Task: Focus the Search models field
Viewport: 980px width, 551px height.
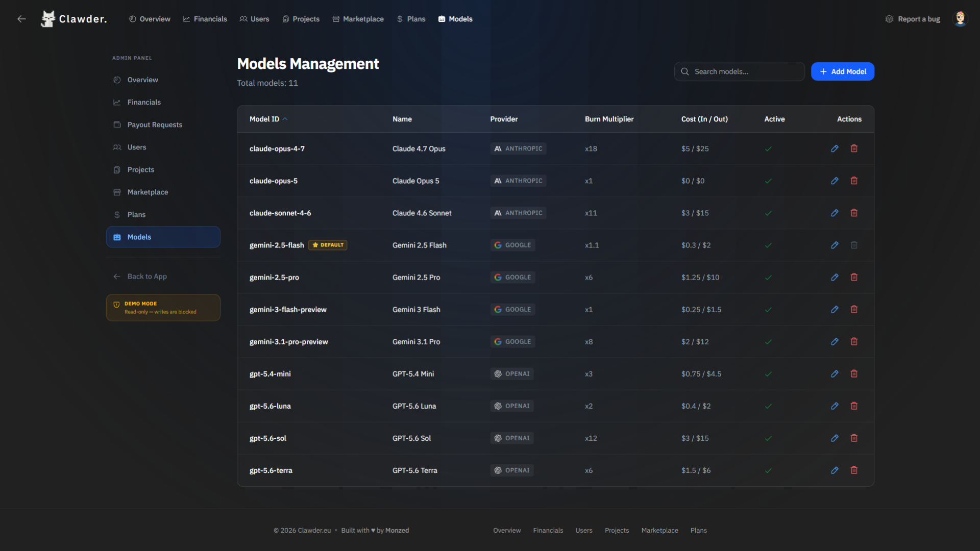Action: pos(739,71)
